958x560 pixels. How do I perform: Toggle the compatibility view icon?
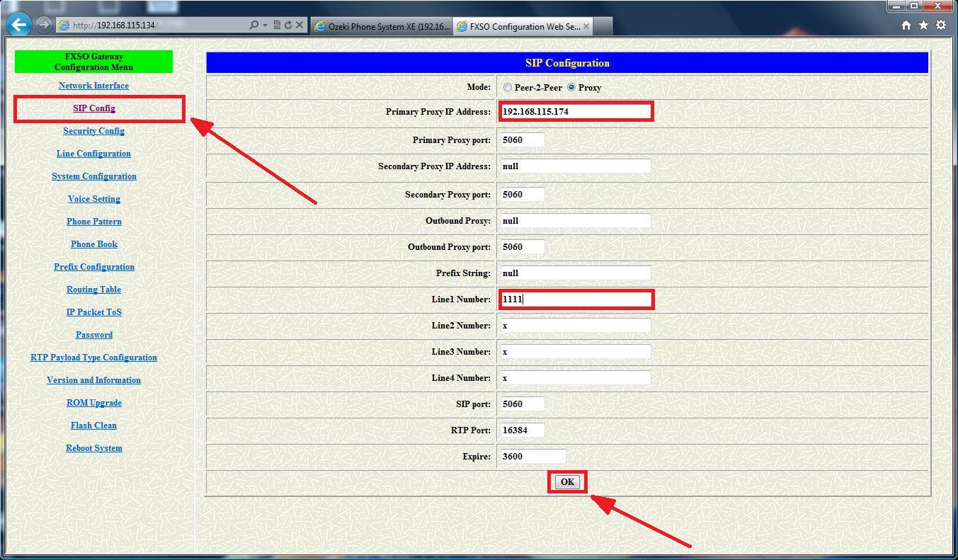point(277,25)
